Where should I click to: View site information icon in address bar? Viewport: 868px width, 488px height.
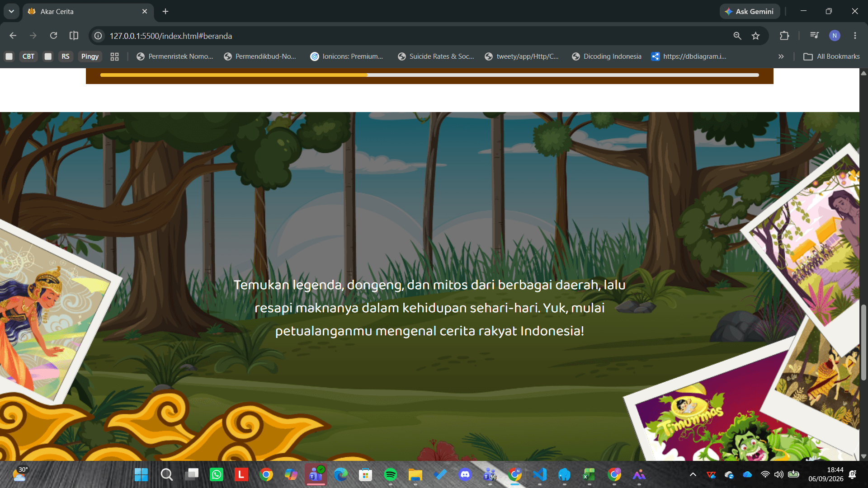click(98, 36)
